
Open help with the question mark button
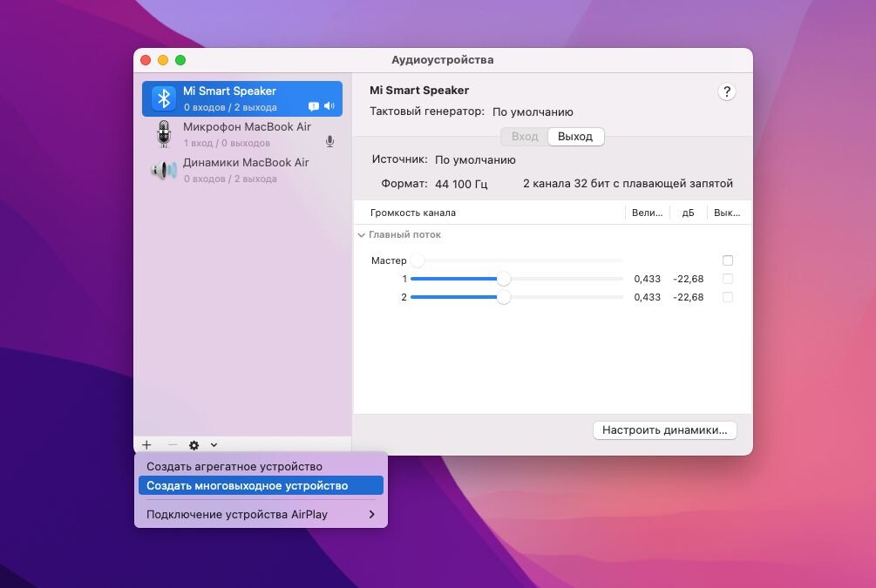(x=726, y=91)
